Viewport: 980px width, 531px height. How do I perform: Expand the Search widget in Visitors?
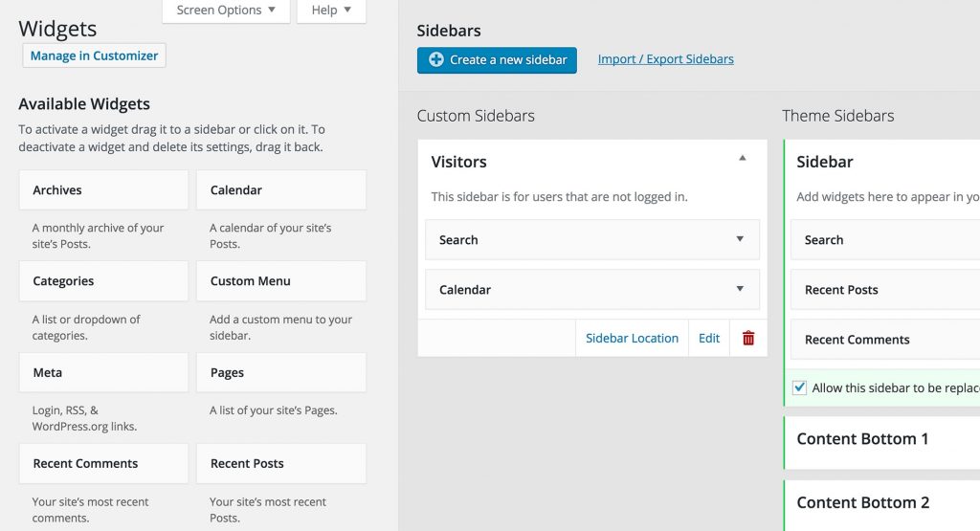[740, 239]
